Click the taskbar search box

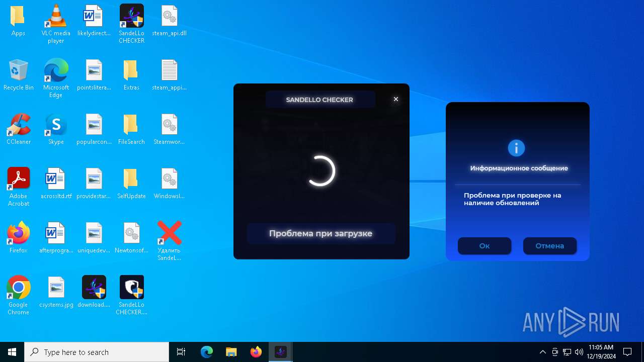point(97,352)
